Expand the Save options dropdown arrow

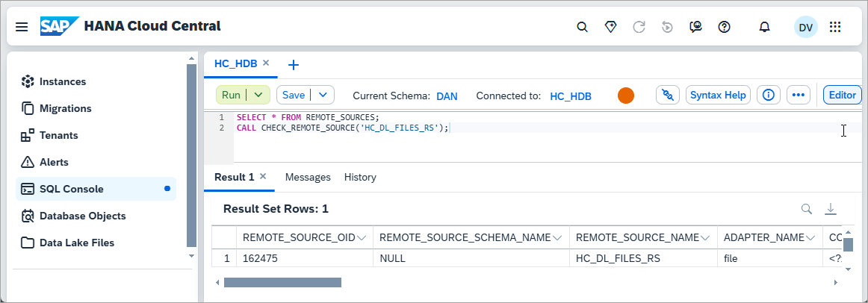(x=323, y=95)
